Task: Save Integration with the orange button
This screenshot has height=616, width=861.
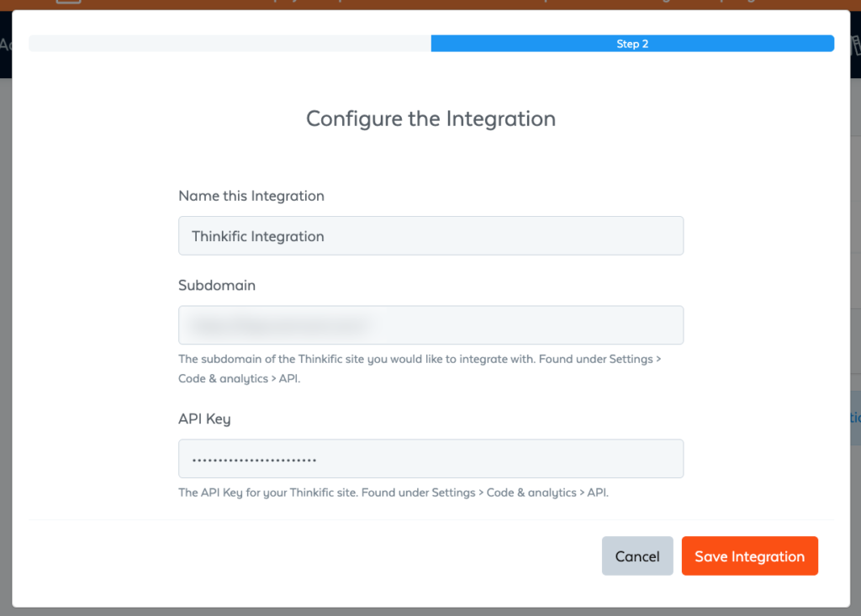Action: 749,555
